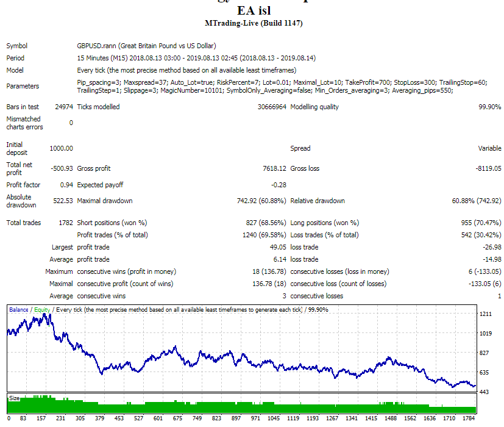Click the 'Profit trades (% of total)' label
Screen dimensions: 504x427
(x=113, y=235)
